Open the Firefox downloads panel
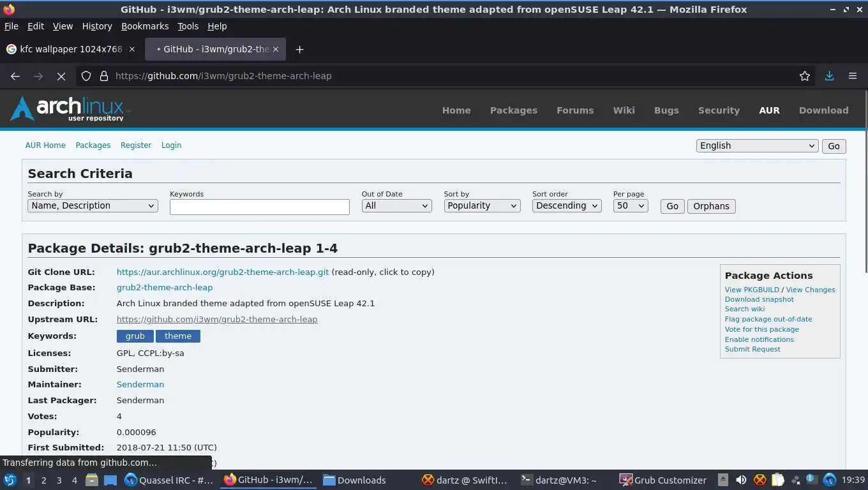Image resolution: width=868 pixels, height=490 pixels. point(829,76)
